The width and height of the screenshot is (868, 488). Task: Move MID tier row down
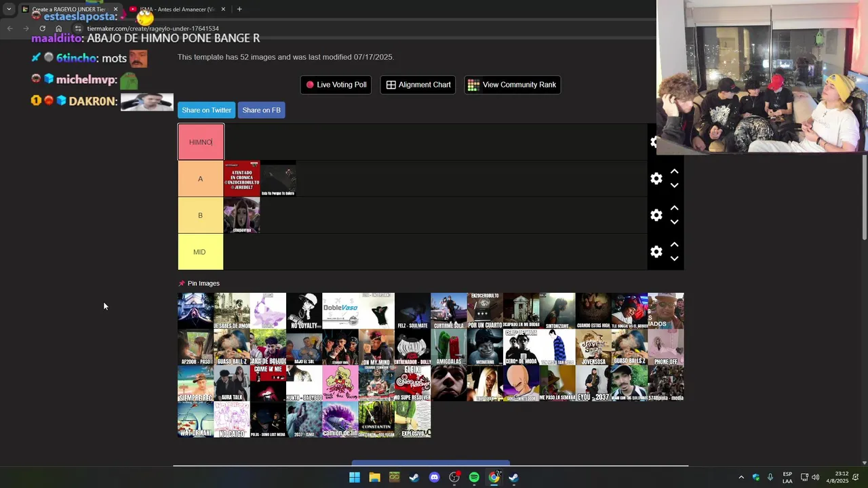tap(674, 259)
